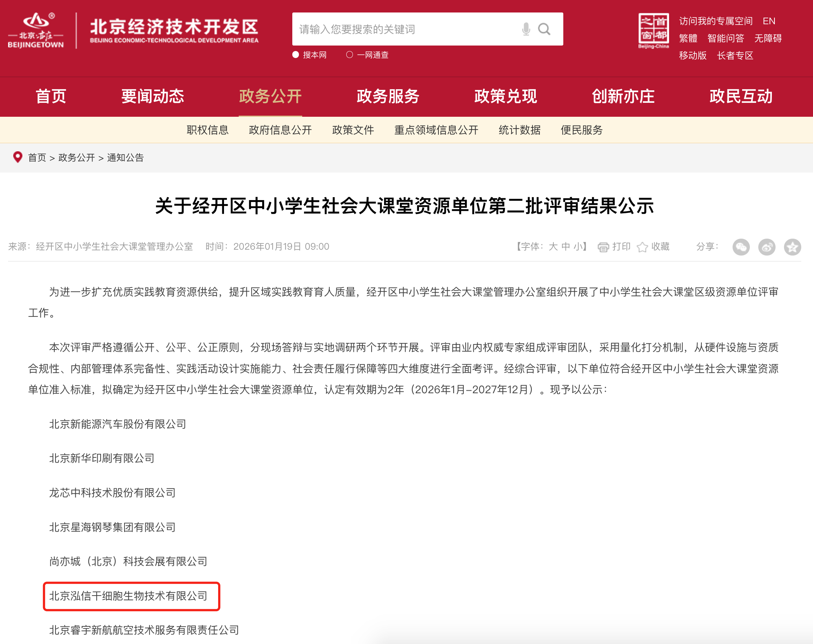Screen dimensions: 813x644
Task: Open the 政务公开 navigation tab
Action: click(270, 97)
